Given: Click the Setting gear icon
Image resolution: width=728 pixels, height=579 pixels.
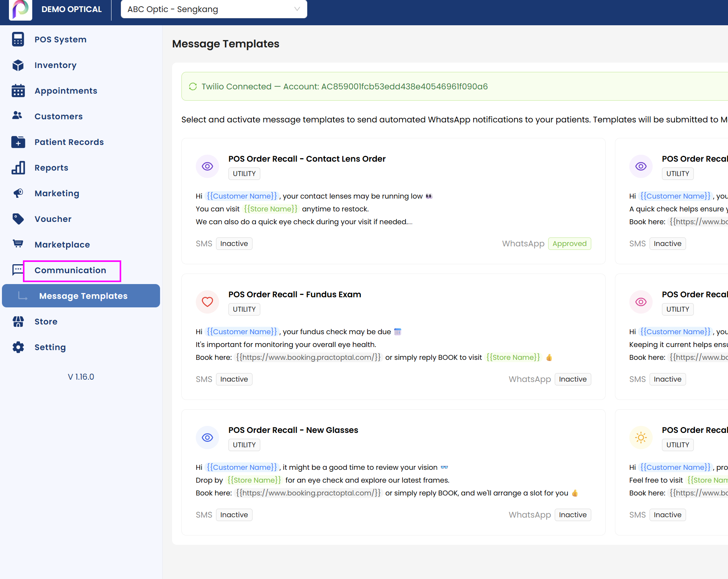Looking at the screenshot, I should pos(18,347).
